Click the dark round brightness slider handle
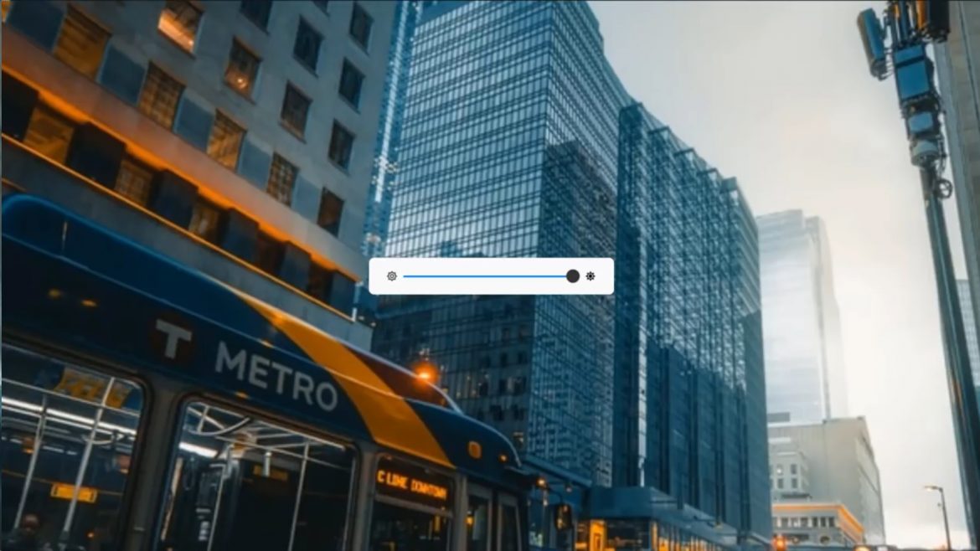The width and height of the screenshot is (980, 551). coord(573,276)
